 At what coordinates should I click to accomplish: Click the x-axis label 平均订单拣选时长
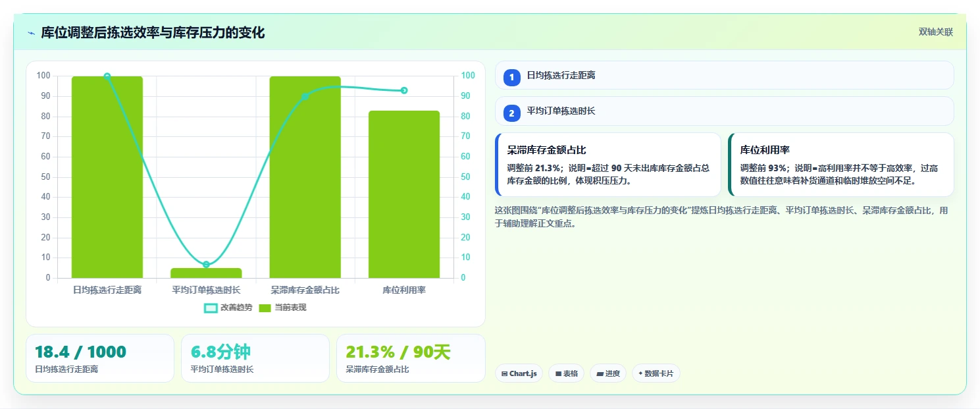click(206, 290)
